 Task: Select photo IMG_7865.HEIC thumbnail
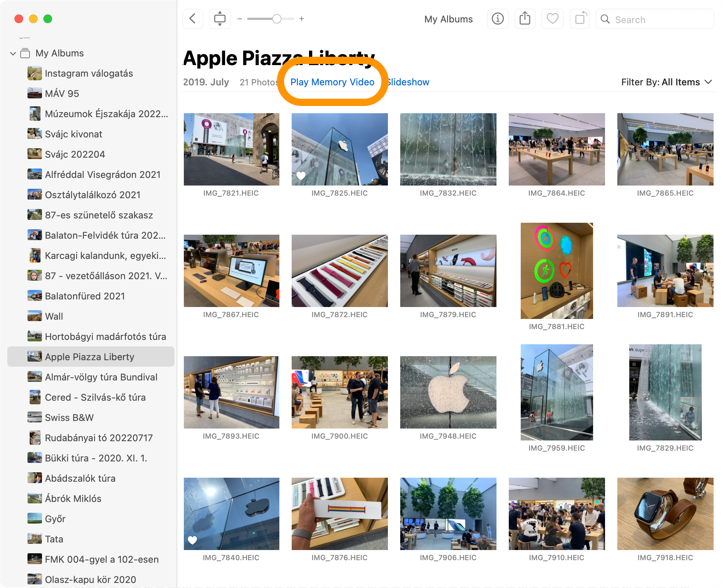(665, 149)
